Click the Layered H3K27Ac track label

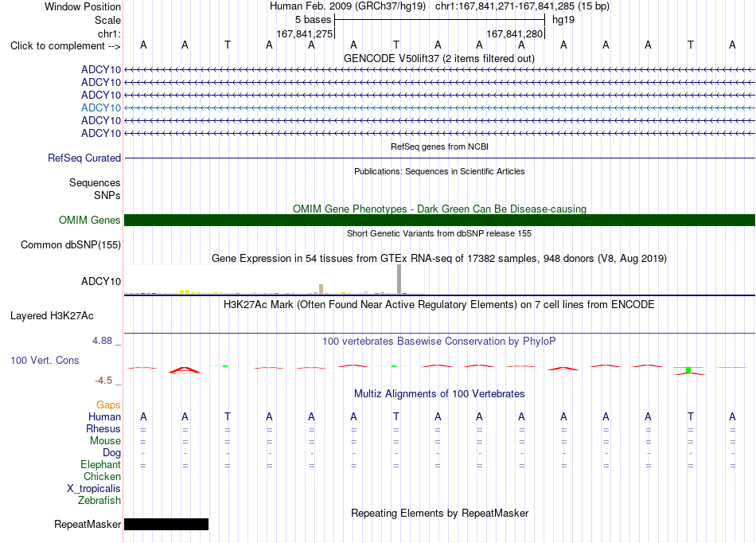pyautogui.click(x=52, y=316)
